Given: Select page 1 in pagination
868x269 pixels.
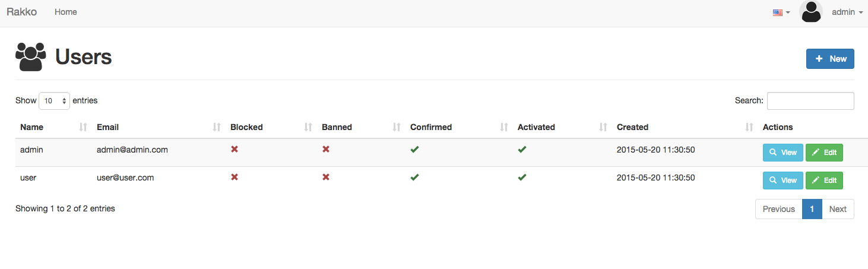Looking at the screenshot, I should 812,209.
